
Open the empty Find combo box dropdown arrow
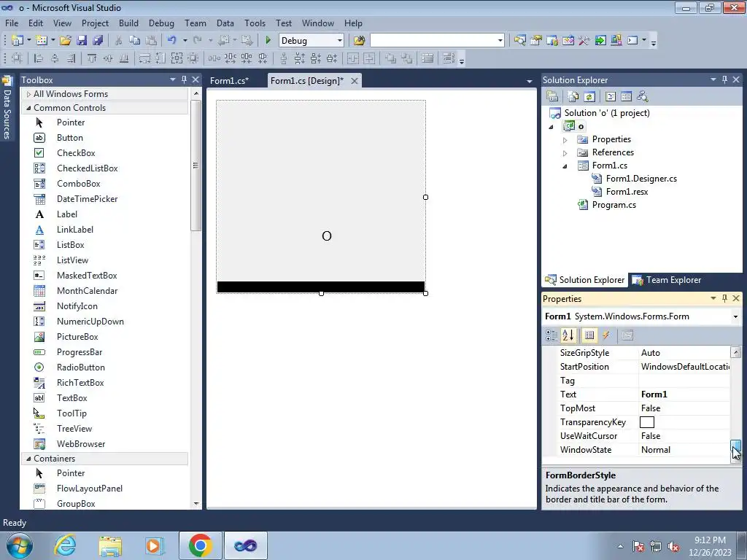(x=500, y=41)
